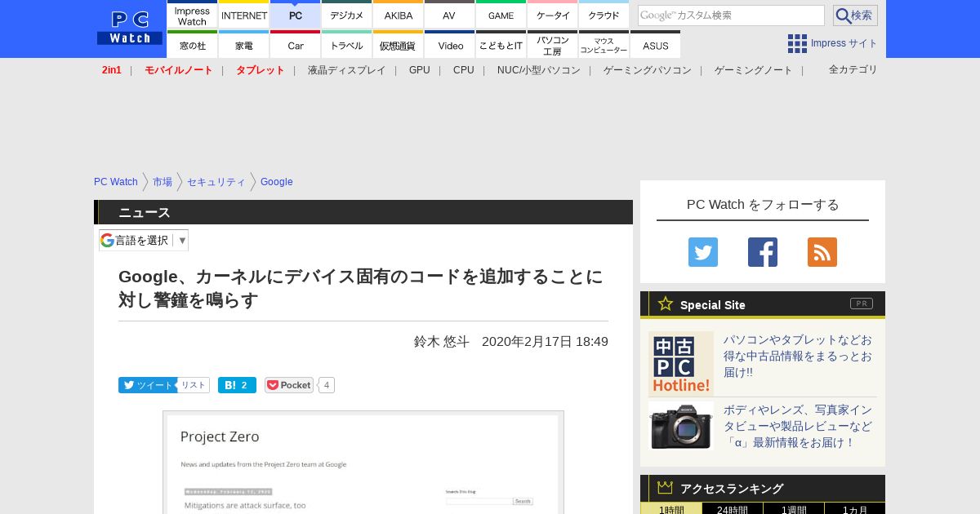This screenshot has height=514, width=980.
Task: Click the 市場 breadcrumb
Action: pos(163,182)
